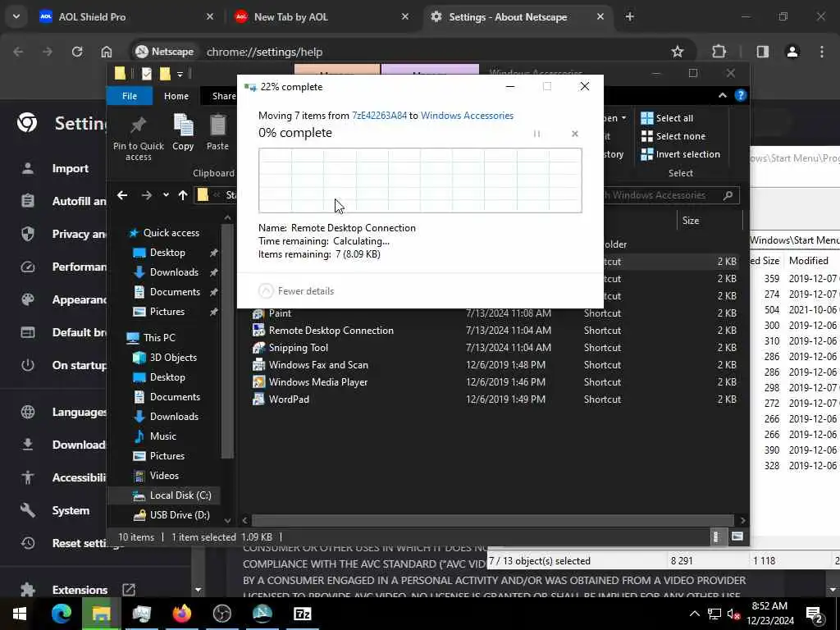
Task: Sort by the Size column
Action: [x=691, y=221]
